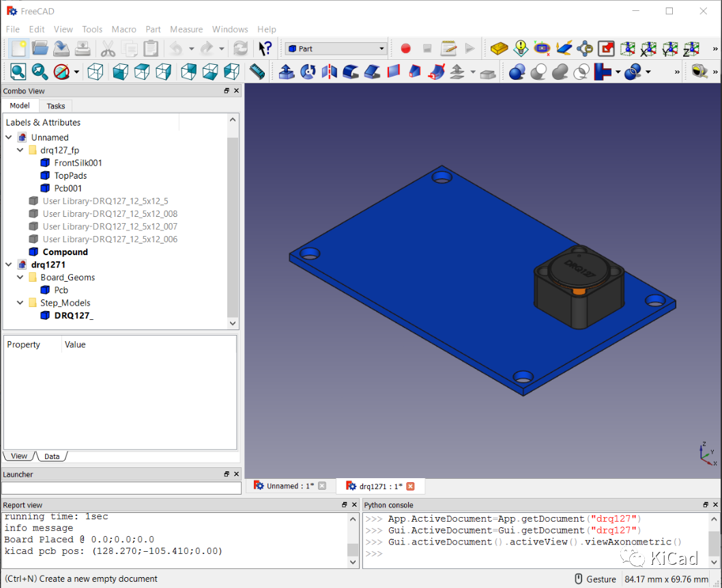Image resolution: width=722 pixels, height=588 pixels.
Task: Float the Combo View panel
Action: (x=227, y=91)
